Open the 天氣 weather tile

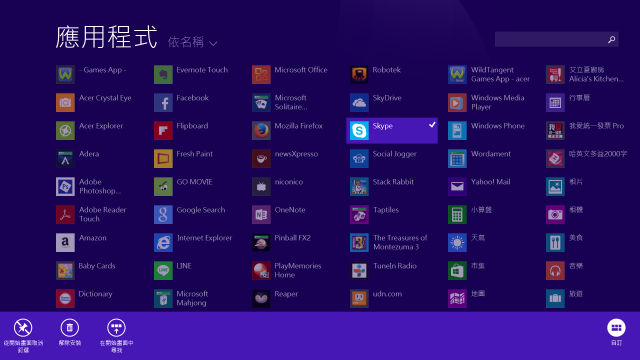coord(457,242)
